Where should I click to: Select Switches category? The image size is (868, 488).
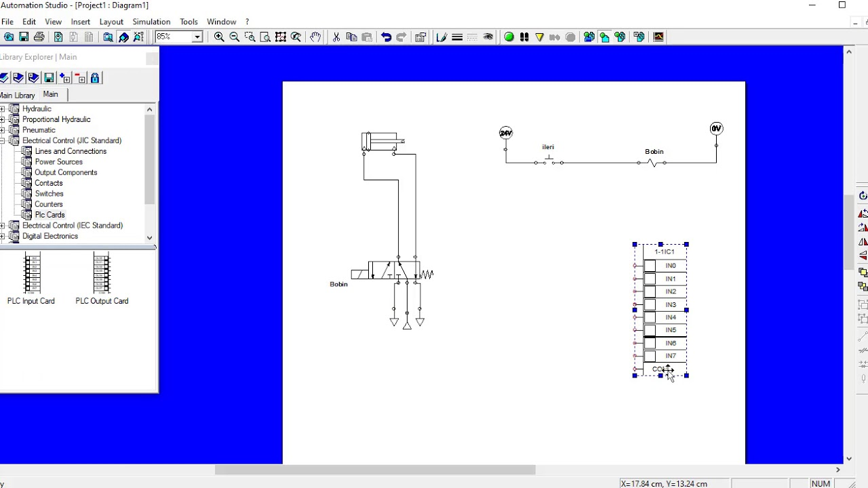(x=50, y=194)
